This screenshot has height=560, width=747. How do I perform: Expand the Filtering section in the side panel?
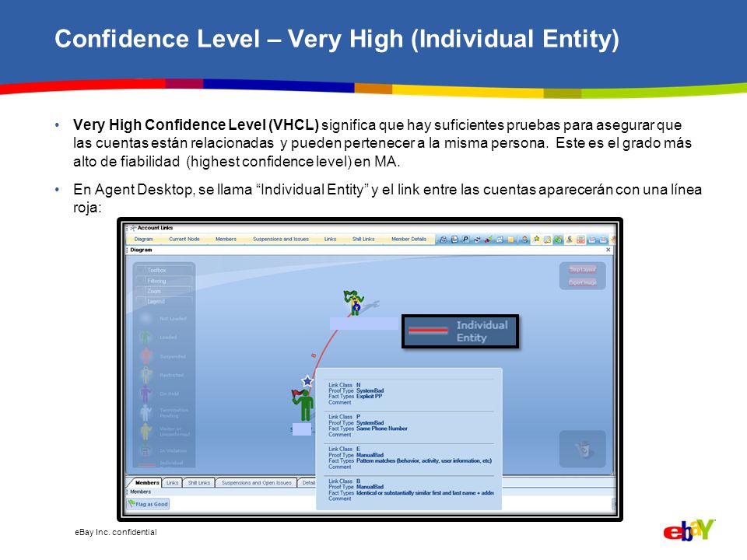click(164, 281)
